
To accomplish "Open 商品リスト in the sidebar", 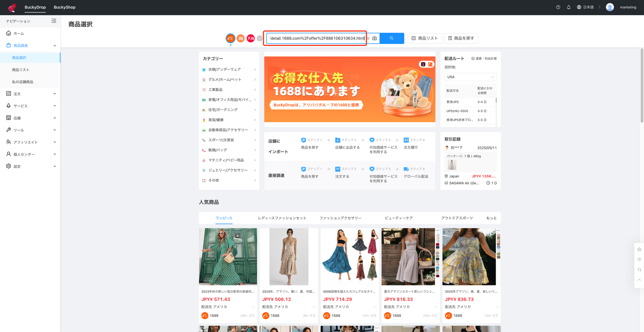I will tap(30, 70).
